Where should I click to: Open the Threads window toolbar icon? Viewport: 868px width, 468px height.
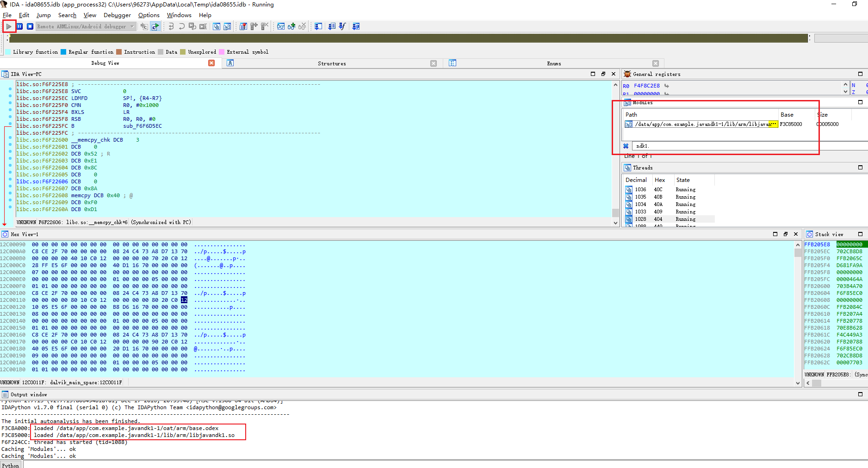[217, 26]
